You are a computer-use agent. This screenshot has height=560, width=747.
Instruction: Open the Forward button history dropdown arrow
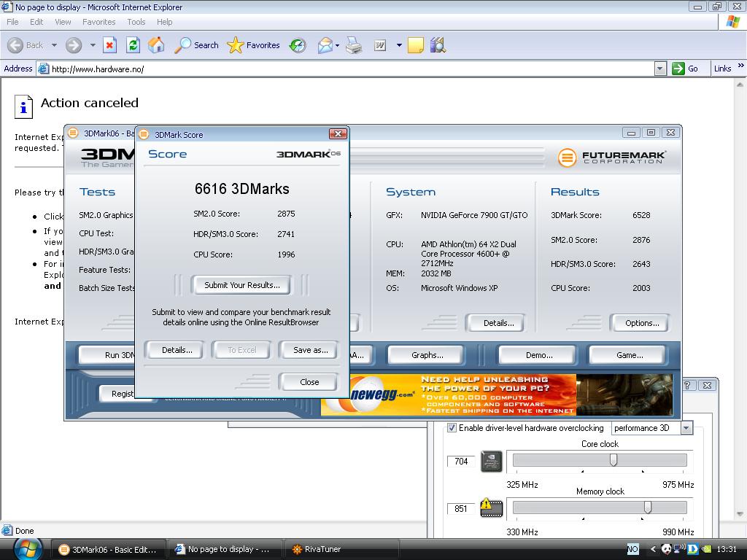click(x=93, y=45)
